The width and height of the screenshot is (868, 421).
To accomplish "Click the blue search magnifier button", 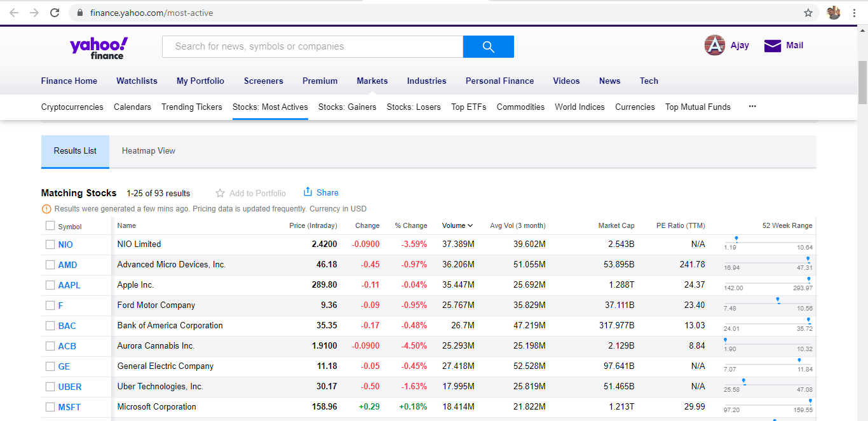I will 488,46.
